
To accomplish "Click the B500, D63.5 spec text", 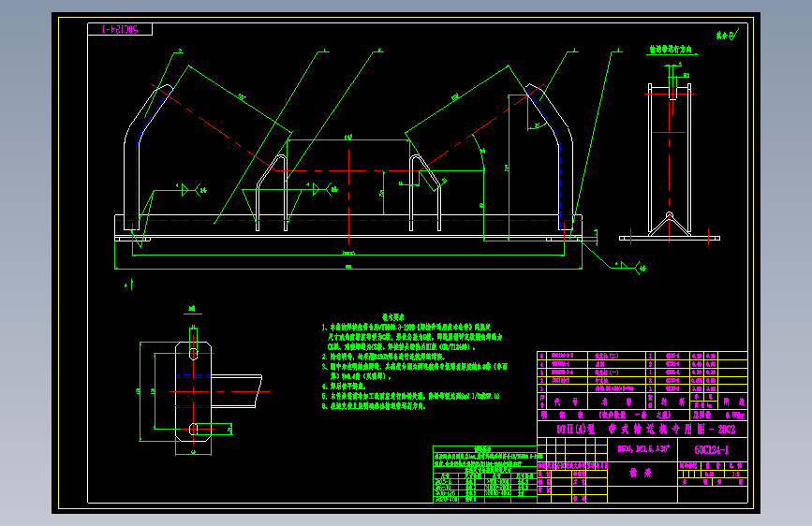I will [643, 449].
